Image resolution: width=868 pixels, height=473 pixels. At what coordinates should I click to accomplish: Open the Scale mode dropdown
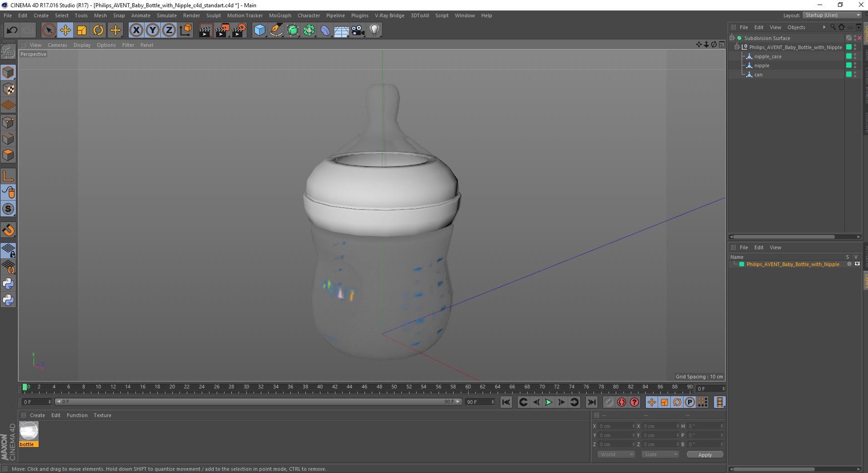660,454
